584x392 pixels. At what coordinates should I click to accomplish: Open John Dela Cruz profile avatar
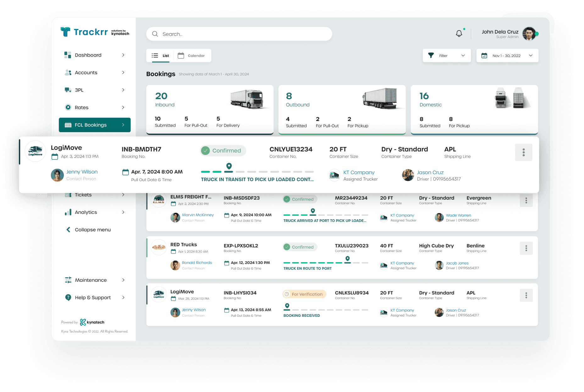pos(530,34)
